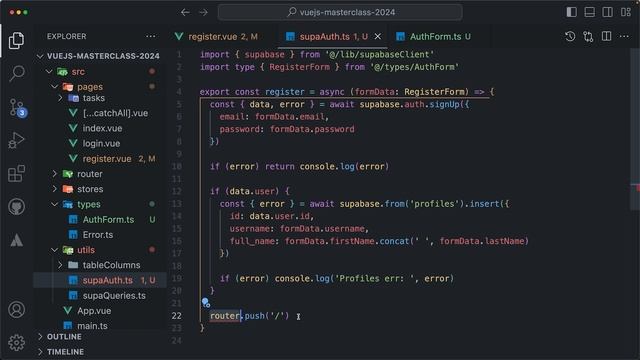This screenshot has height=360, width=640.
Task: Open App.vue in the explorer
Action: 100,311
